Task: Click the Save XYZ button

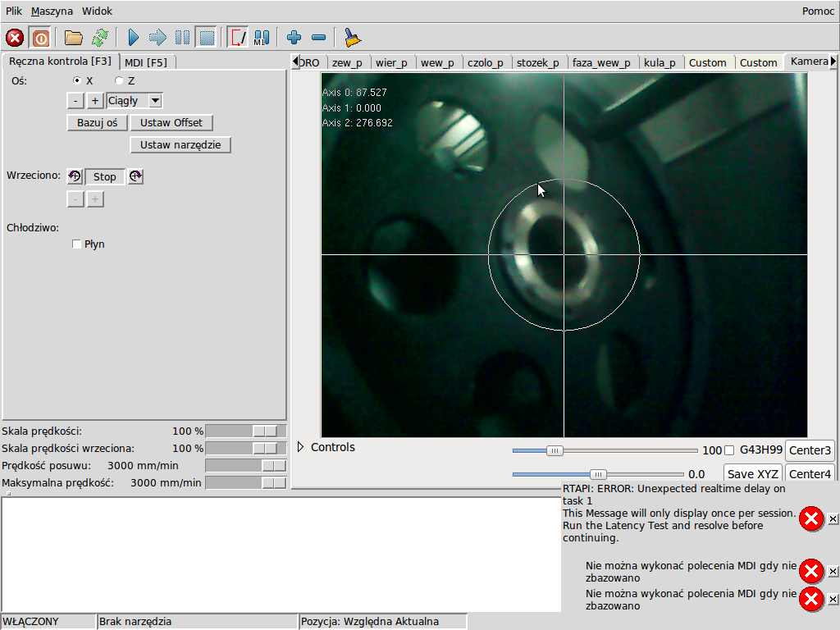Action: point(753,474)
